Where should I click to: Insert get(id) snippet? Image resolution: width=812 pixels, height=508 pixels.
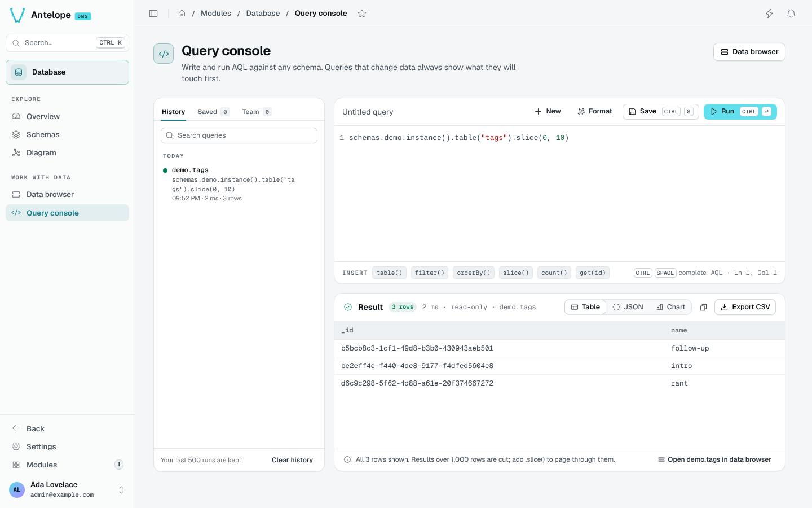tap(593, 273)
